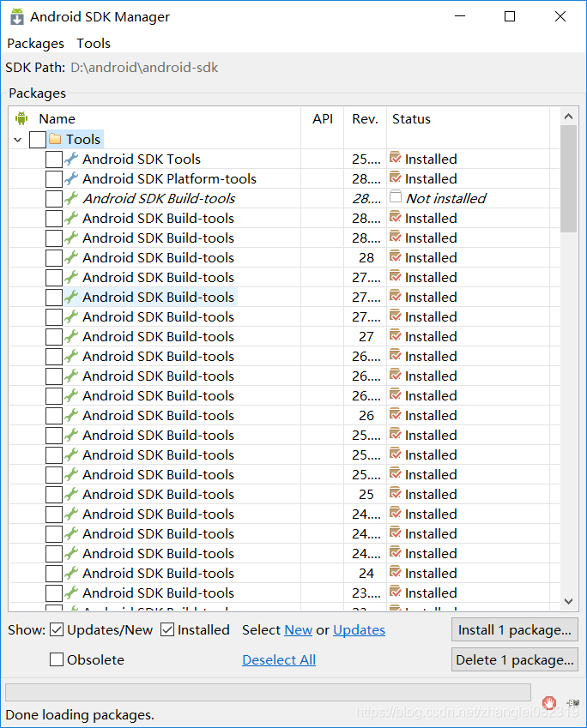Select the Android SDK Tools row text
587x728 pixels.
pyautogui.click(x=142, y=159)
